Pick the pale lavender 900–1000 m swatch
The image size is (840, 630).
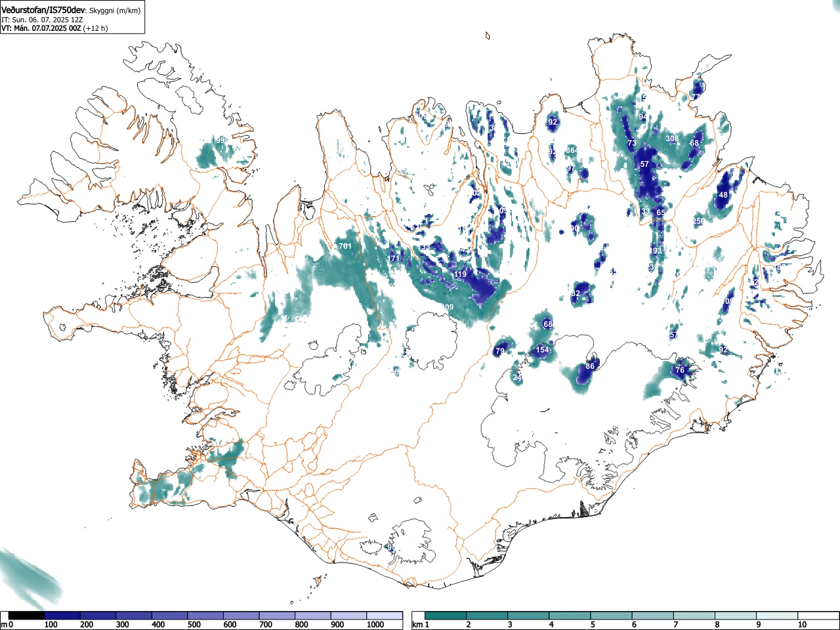[x=348, y=616]
